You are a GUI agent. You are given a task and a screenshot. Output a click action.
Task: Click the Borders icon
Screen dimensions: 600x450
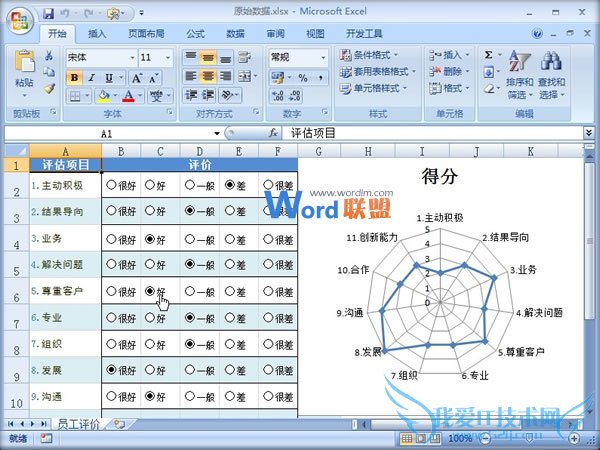[75, 96]
